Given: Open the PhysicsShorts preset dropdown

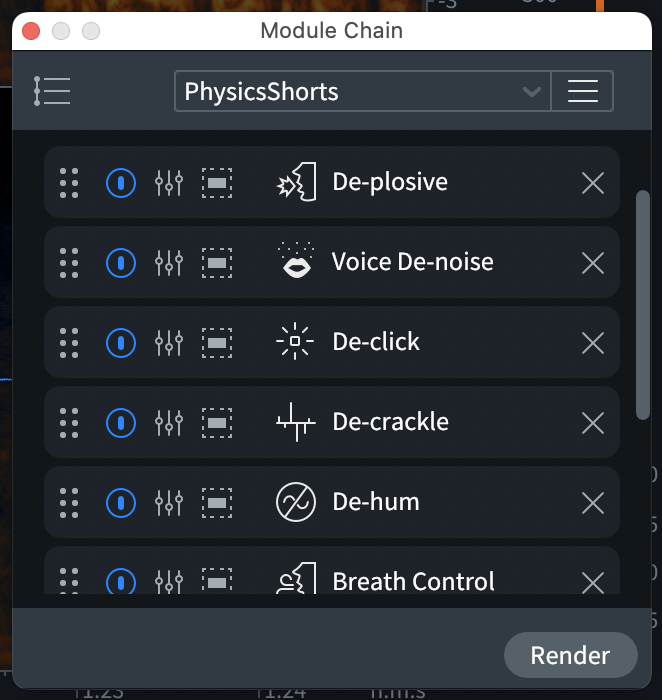Looking at the screenshot, I should click(x=350, y=92).
